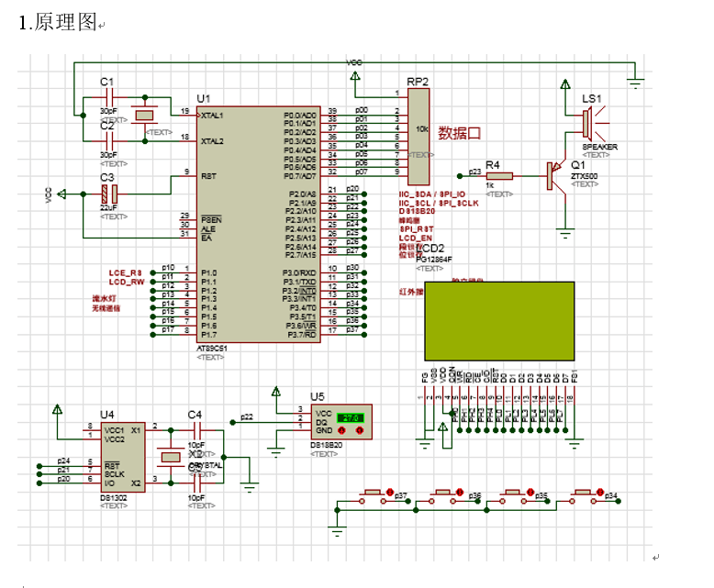Click the push button labeled p35
The image size is (714, 588).
(513, 496)
